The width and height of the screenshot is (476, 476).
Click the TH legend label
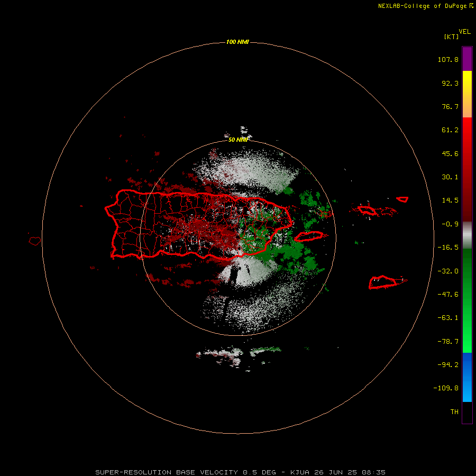click(454, 411)
